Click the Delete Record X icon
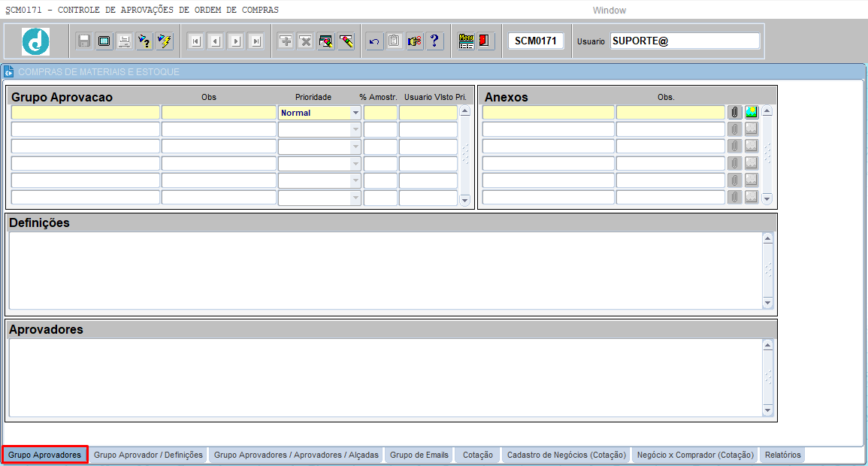 click(x=306, y=41)
